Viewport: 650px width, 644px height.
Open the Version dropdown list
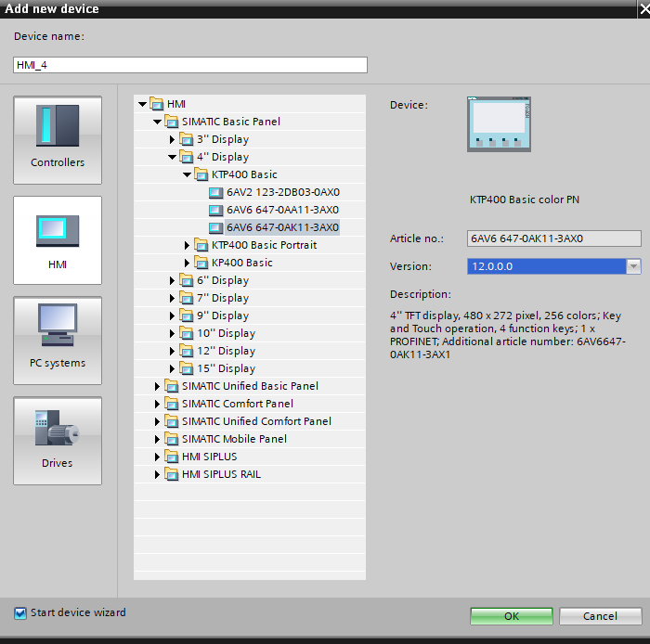[633, 266]
